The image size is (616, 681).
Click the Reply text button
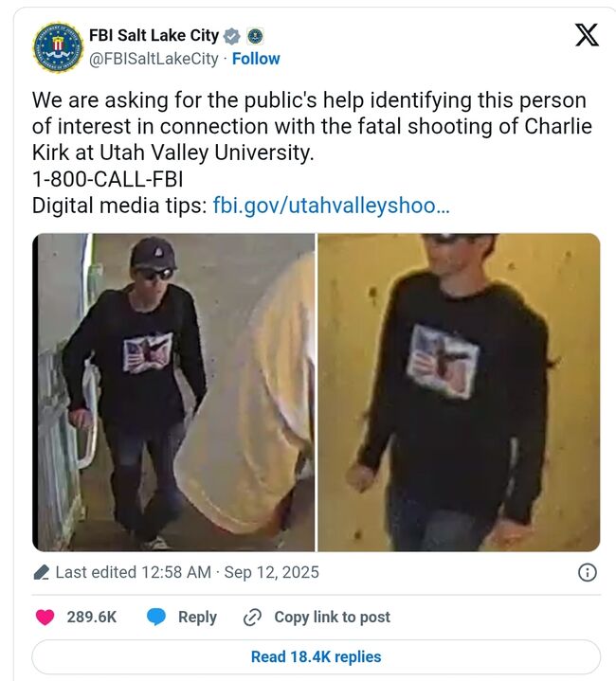197,618
